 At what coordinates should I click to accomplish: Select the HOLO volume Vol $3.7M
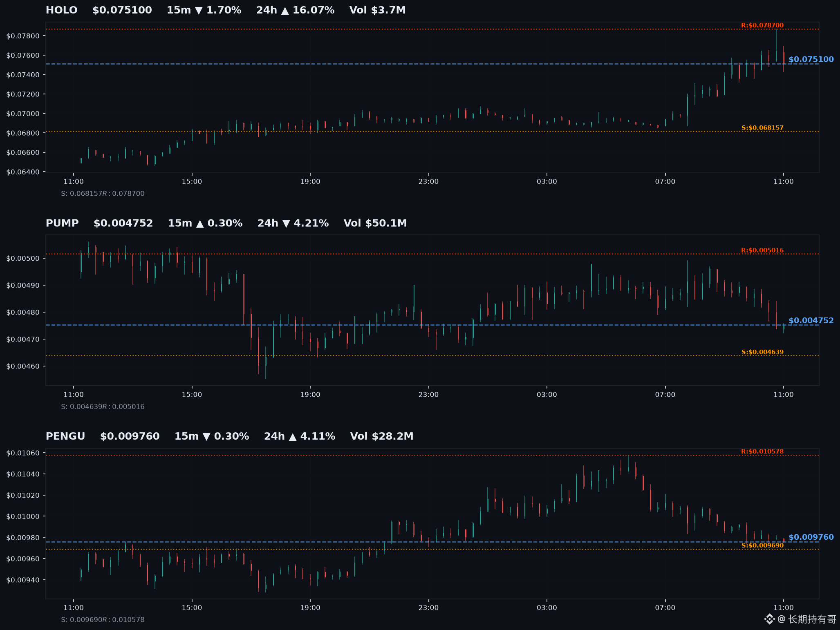coord(377,10)
